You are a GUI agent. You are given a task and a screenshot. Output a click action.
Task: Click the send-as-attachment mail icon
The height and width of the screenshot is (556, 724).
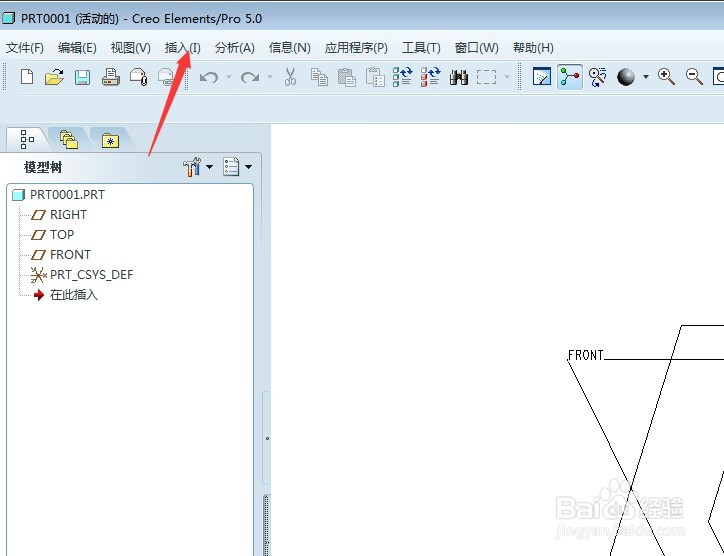[x=138, y=77]
